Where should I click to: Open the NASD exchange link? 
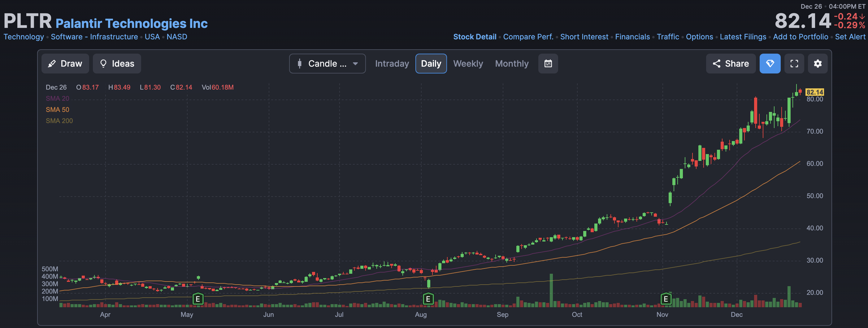177,37
